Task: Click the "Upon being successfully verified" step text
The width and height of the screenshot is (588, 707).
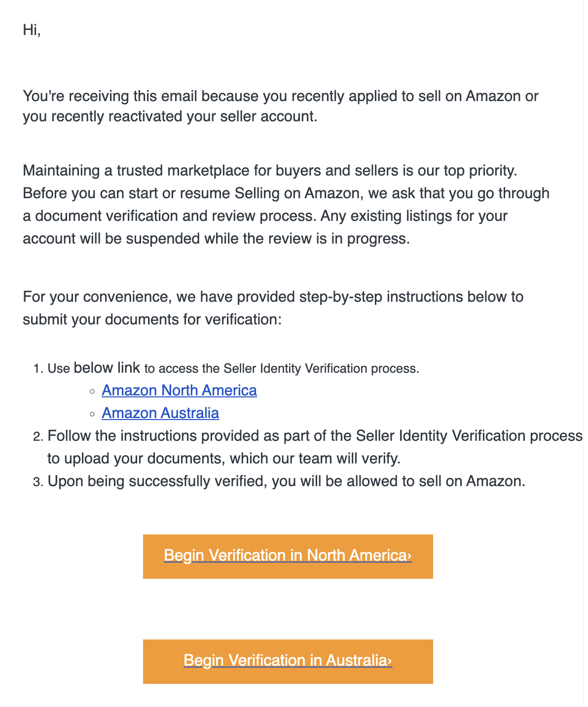Action: tap(287, 481)
